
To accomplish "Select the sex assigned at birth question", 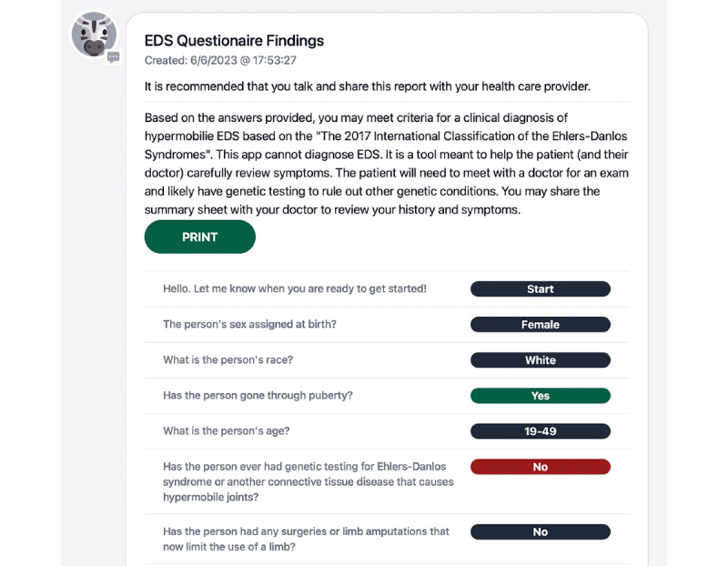I will (249, 324).
